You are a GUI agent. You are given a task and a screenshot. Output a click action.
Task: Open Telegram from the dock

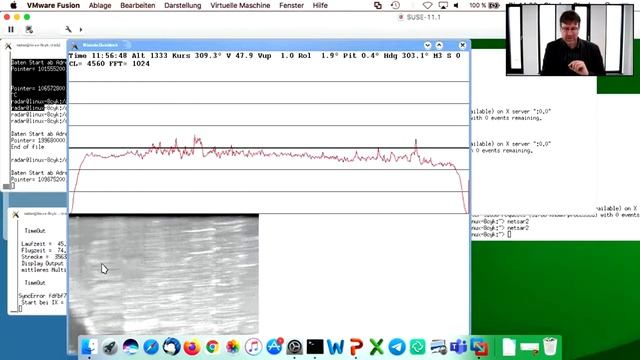tap(397, 347)
